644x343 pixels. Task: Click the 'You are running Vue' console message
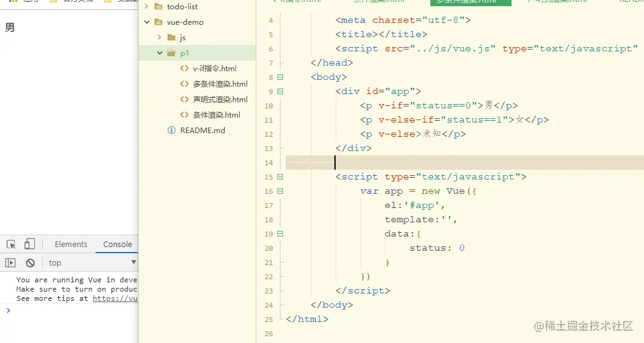77,280
